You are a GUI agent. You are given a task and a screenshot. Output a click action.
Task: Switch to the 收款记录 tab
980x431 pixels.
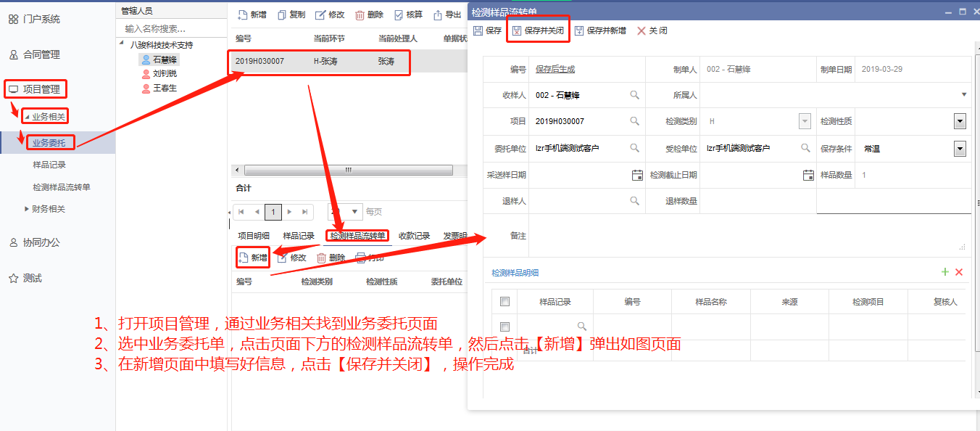click(x=415, y=236)
